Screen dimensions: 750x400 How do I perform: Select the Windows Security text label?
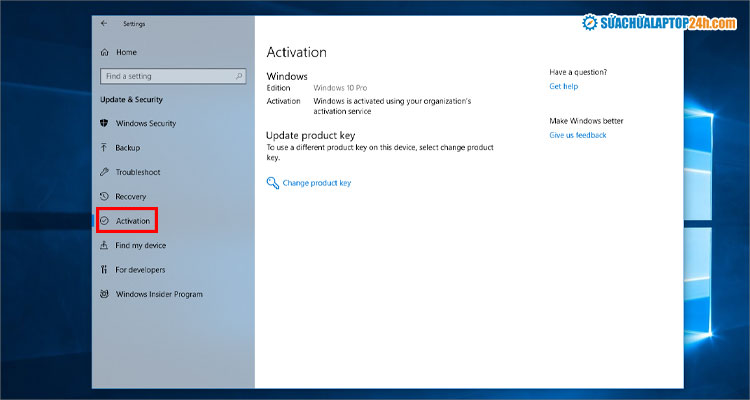coord(146,123)
